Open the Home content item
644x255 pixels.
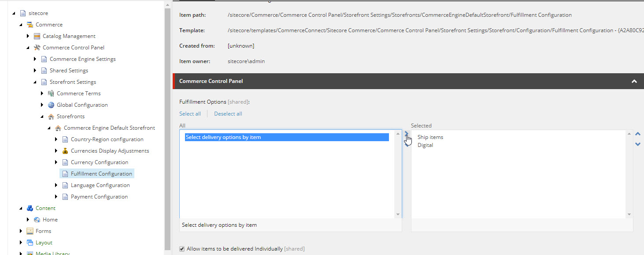tap(50, 220)
